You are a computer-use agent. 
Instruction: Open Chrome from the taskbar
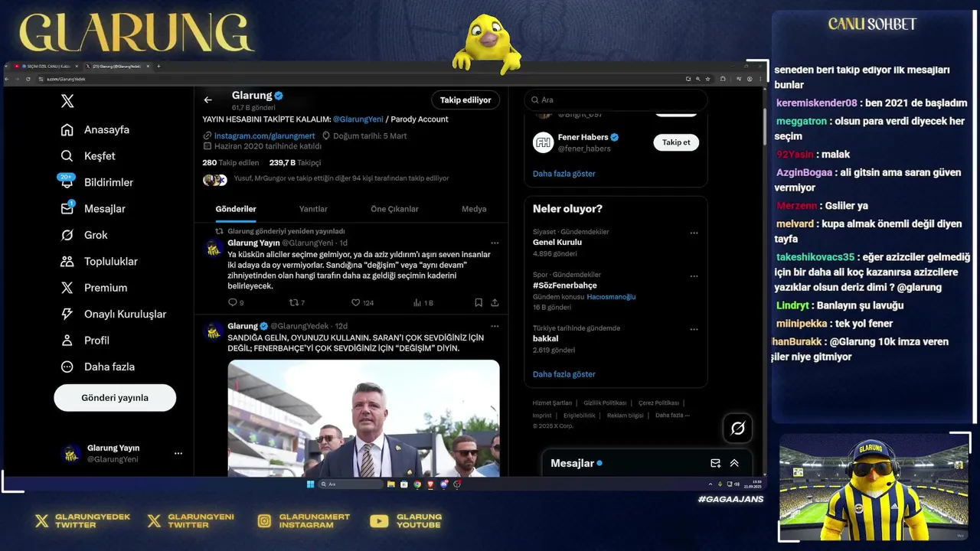pyautogui.click(x=417, y=484)
